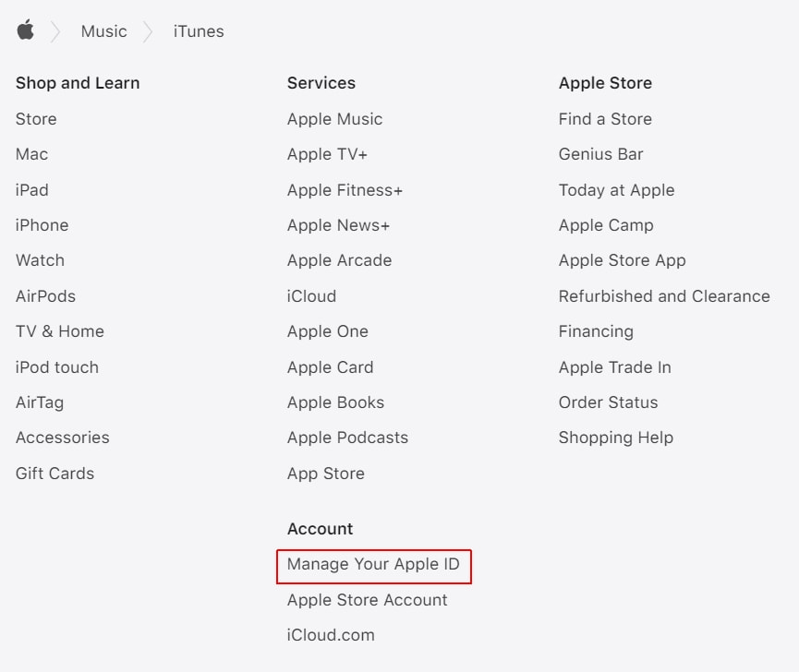Click the Apple logo in the breadcrumb
Viewport: 799px width, 672px height.
pos(26,30)
